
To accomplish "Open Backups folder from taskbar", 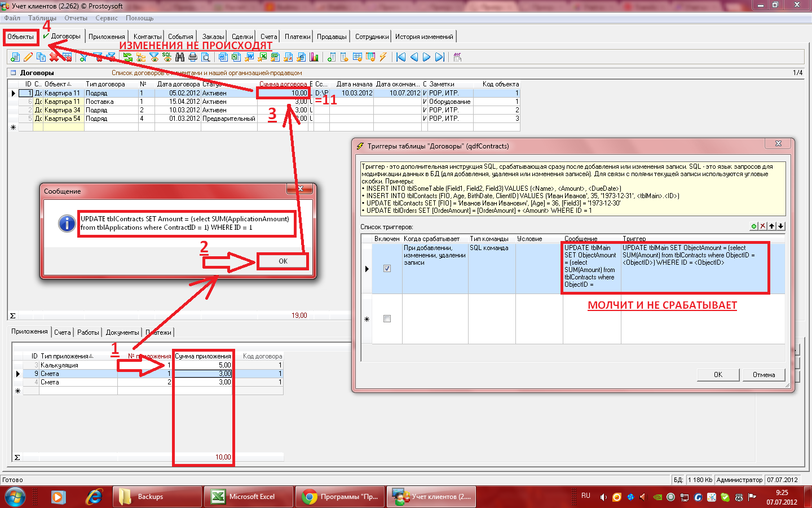I will click(157, 497).
